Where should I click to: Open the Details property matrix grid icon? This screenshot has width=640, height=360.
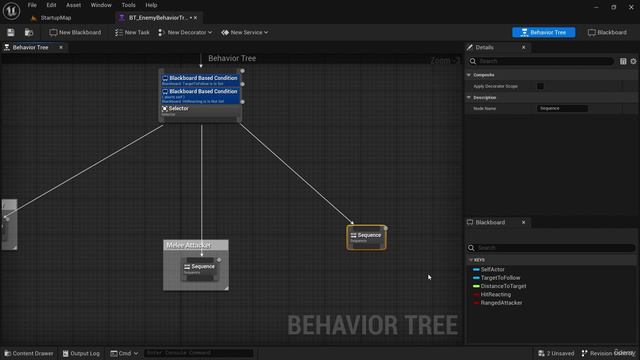coord(623,61)
